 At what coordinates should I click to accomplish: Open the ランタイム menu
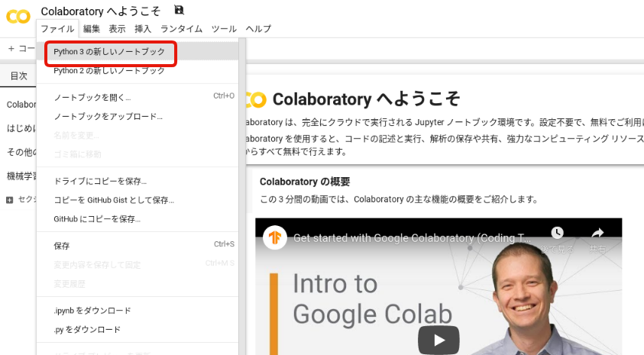[x=181, y=29]
